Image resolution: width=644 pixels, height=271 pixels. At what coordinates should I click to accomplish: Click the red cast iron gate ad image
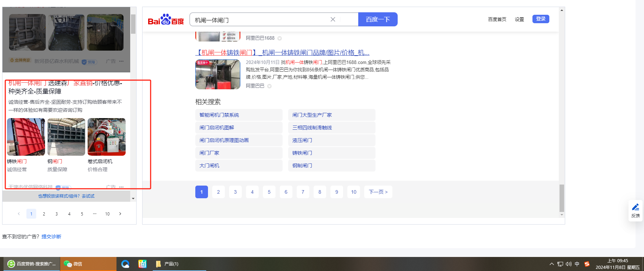point(26,137)
